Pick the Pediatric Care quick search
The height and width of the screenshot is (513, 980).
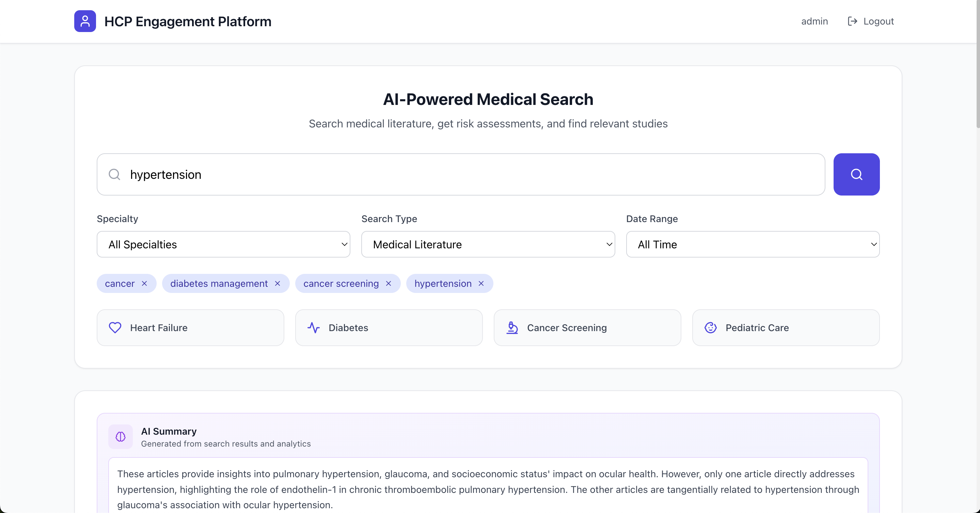point(786,328)
